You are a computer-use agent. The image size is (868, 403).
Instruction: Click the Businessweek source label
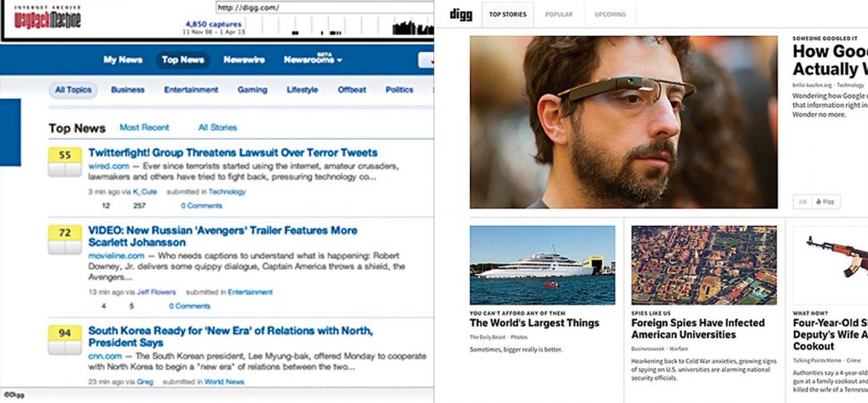[648, 348]
